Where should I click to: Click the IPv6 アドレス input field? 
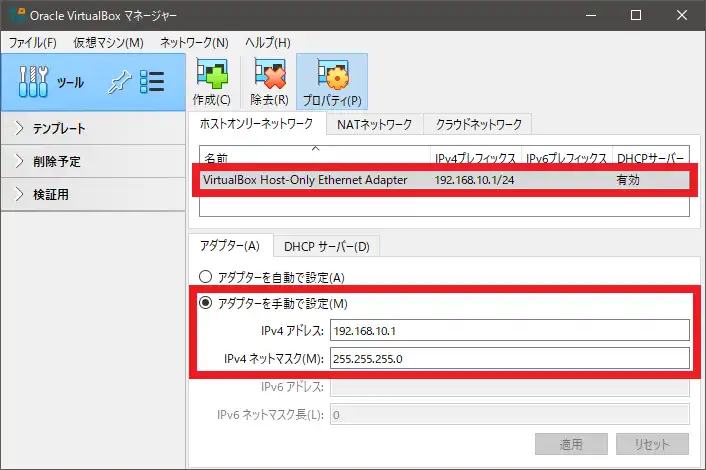click(510, 387)
